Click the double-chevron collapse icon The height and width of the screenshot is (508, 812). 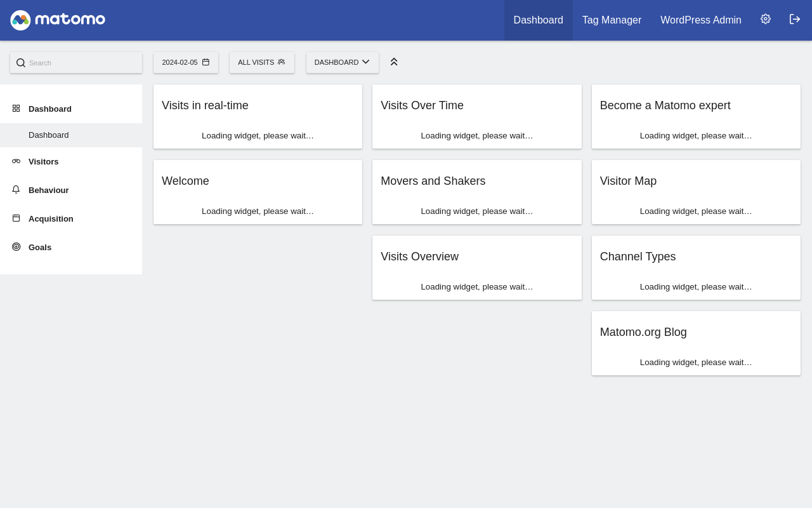click(x=394, y=62)
